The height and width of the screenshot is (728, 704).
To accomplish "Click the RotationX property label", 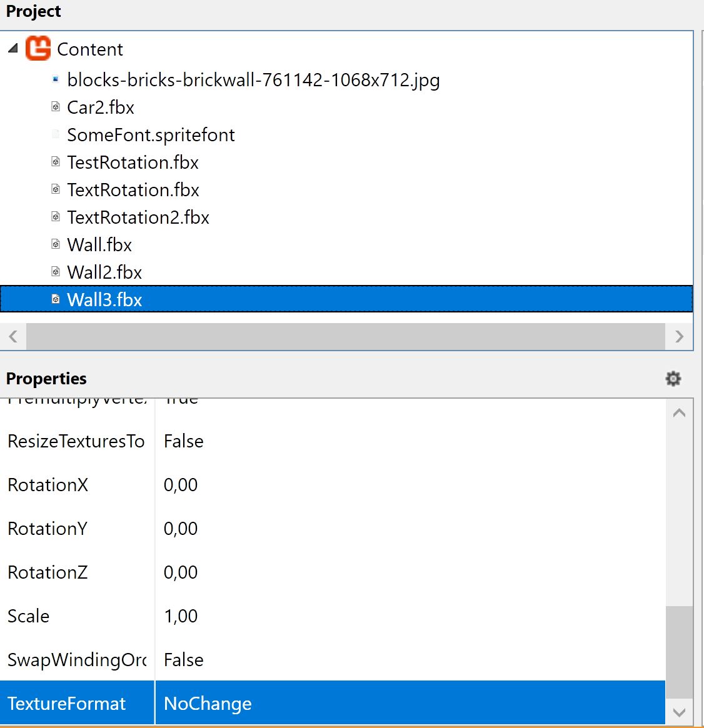I will tap(48, 485).
